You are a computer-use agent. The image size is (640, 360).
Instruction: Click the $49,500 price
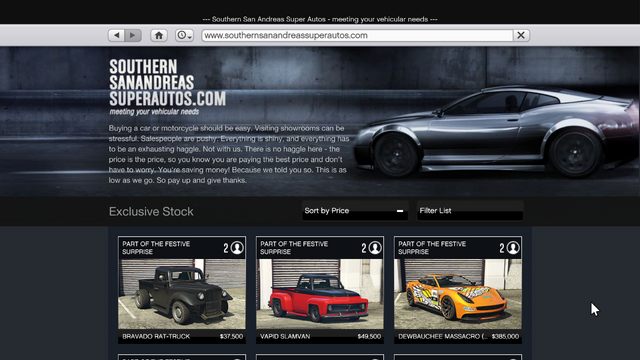[369, 336]
